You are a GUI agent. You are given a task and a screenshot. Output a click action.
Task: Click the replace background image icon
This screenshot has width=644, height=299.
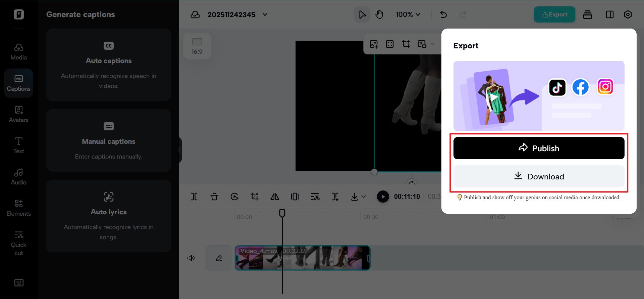point(422,44)
